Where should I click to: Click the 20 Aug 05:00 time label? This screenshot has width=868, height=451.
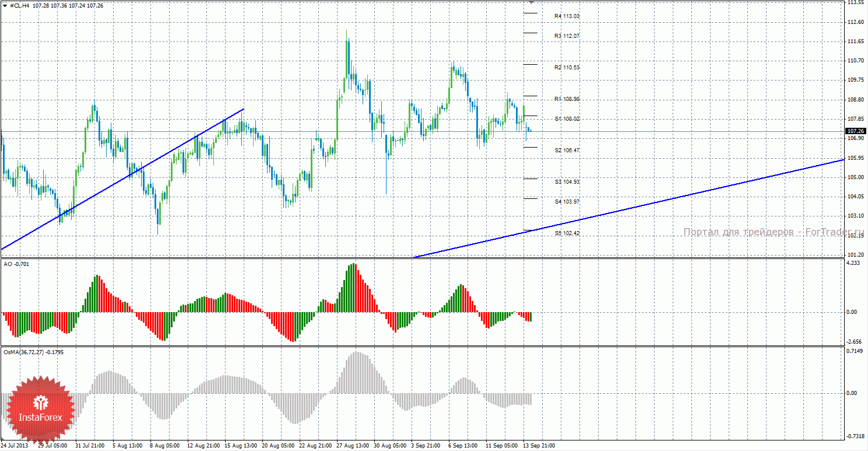pyautogui.click(x=277, y=446)
